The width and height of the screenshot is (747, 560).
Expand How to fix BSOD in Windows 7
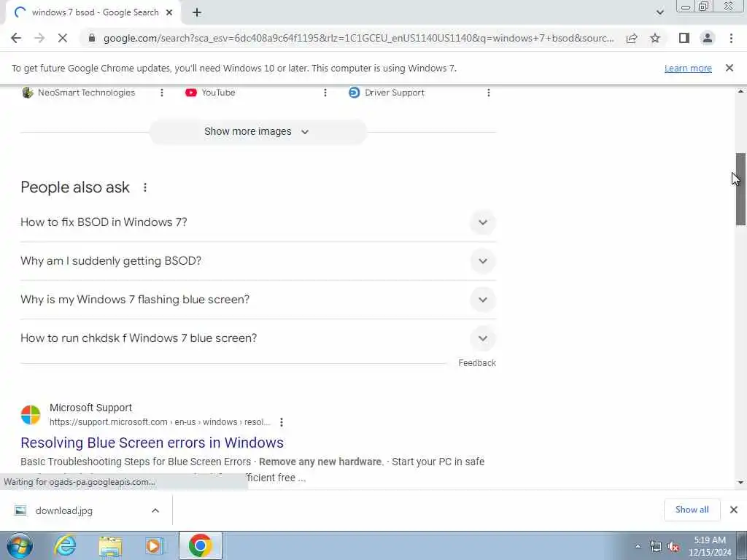pos(258,222)
